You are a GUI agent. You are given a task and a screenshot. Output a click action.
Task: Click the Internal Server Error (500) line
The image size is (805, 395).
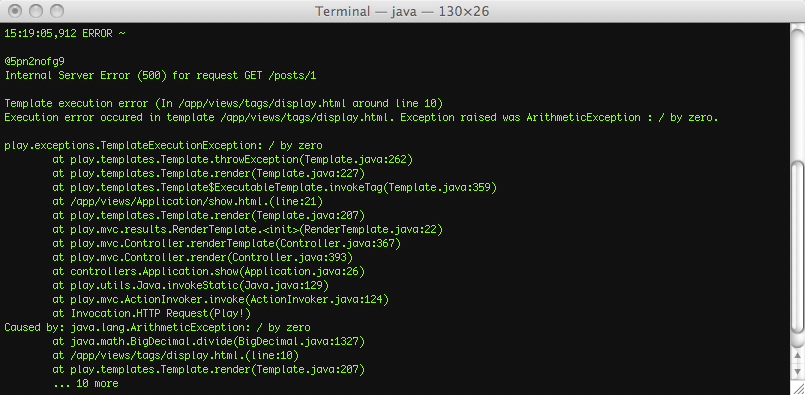[160, 76]
